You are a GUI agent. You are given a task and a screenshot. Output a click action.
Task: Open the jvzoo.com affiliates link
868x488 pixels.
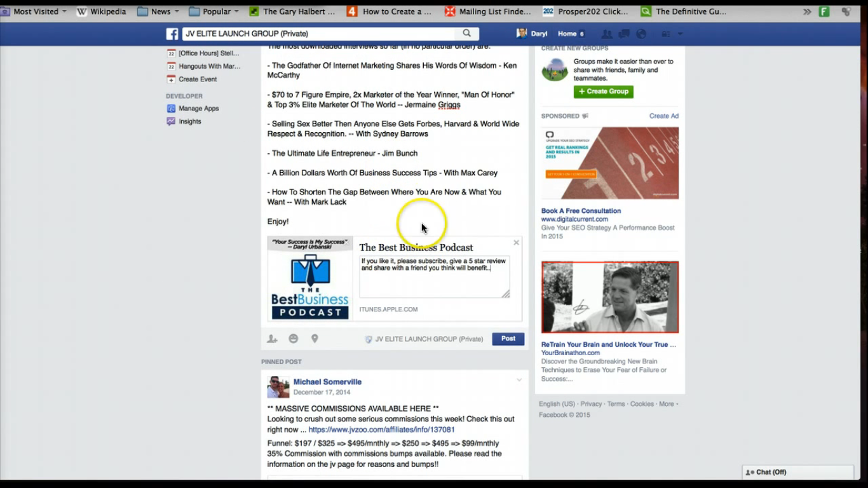(x=382, y=430)
